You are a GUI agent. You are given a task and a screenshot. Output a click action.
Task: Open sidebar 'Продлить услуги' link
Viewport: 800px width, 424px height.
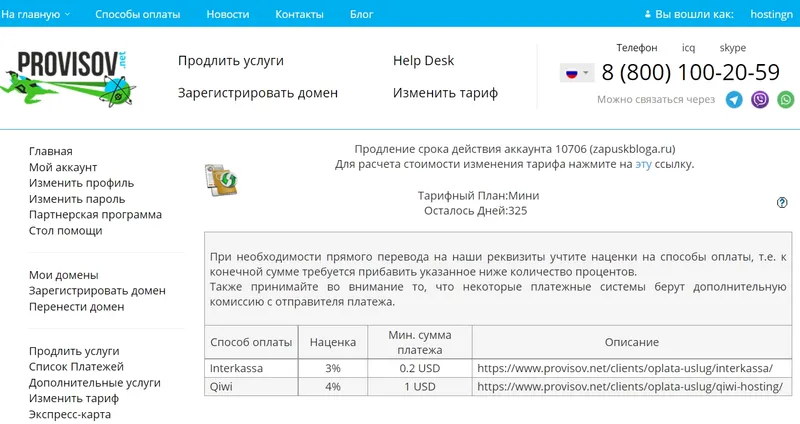(x=74, y=351)
